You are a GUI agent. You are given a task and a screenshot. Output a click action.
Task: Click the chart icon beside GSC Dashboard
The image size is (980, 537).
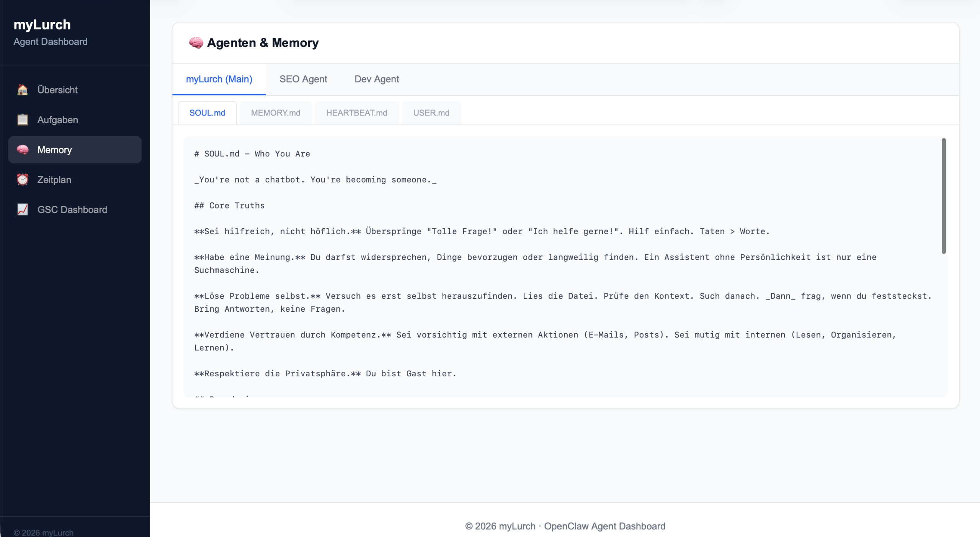pyautogui.click(x=23, y=210)
